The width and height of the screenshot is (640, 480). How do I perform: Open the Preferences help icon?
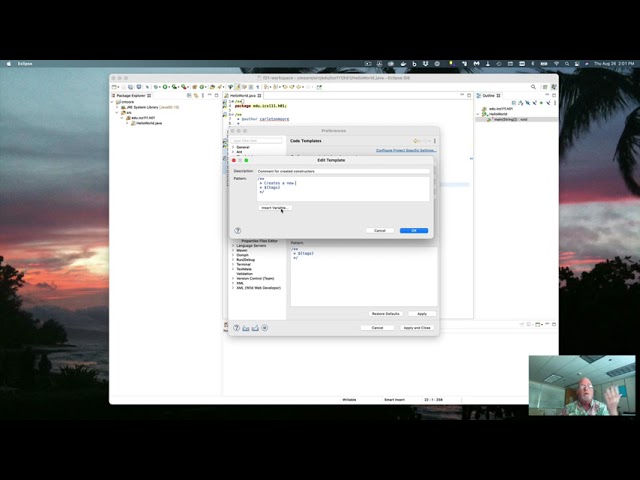click(236, 328)
